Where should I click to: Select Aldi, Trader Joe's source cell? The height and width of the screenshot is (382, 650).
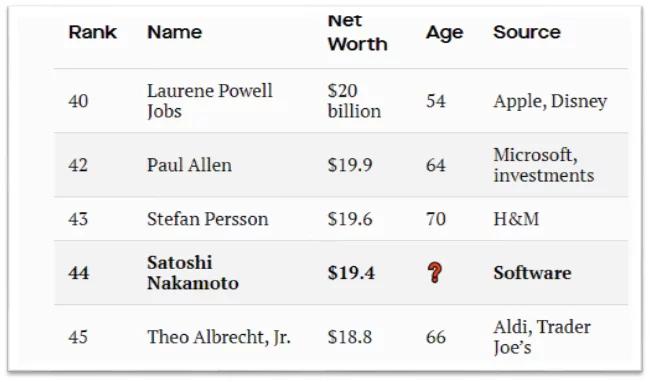(x=542, y=337)
